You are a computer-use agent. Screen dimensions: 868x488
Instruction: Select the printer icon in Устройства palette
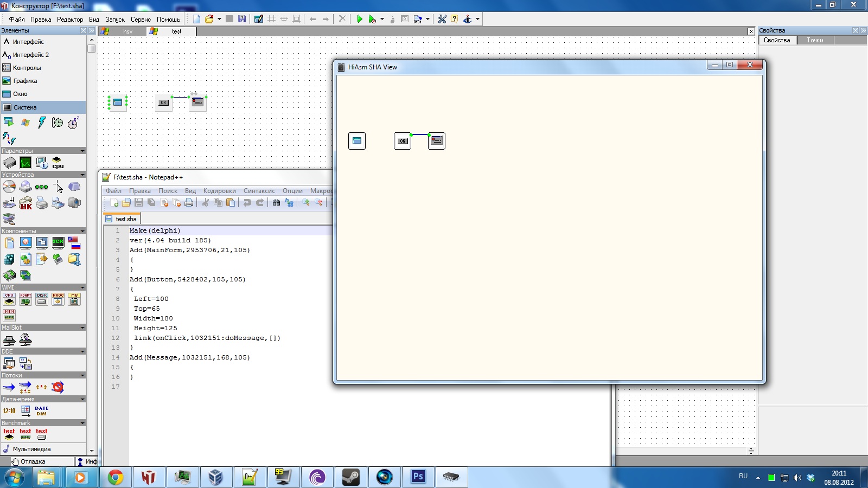pos(42,203)
